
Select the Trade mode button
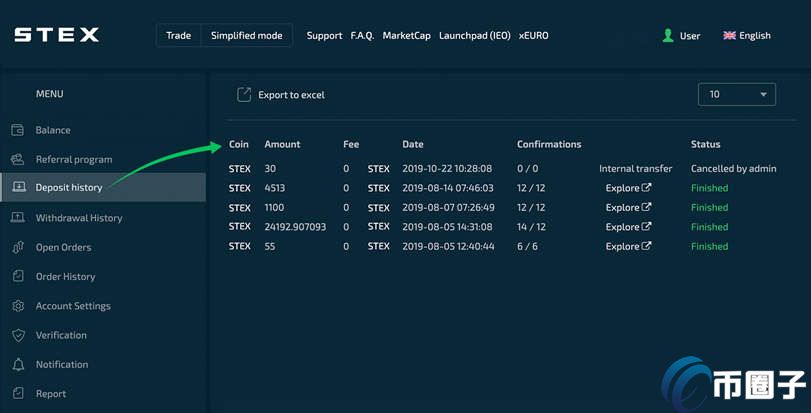[x=178, y=36]
